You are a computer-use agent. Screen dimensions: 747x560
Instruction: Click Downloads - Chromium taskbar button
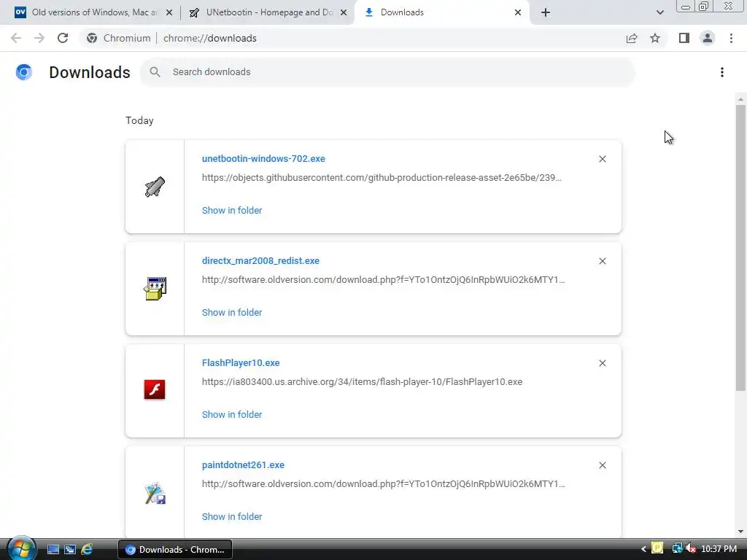(x=175, y=550)
